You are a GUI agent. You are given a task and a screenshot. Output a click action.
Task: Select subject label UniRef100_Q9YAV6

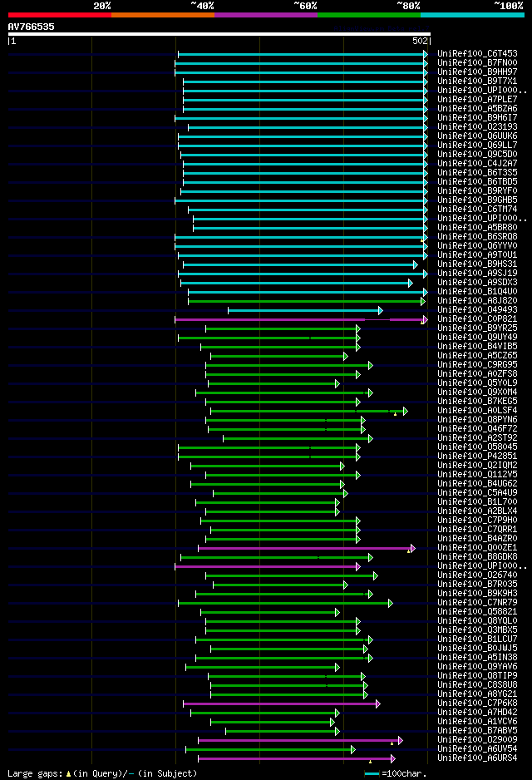coord(477,667)
